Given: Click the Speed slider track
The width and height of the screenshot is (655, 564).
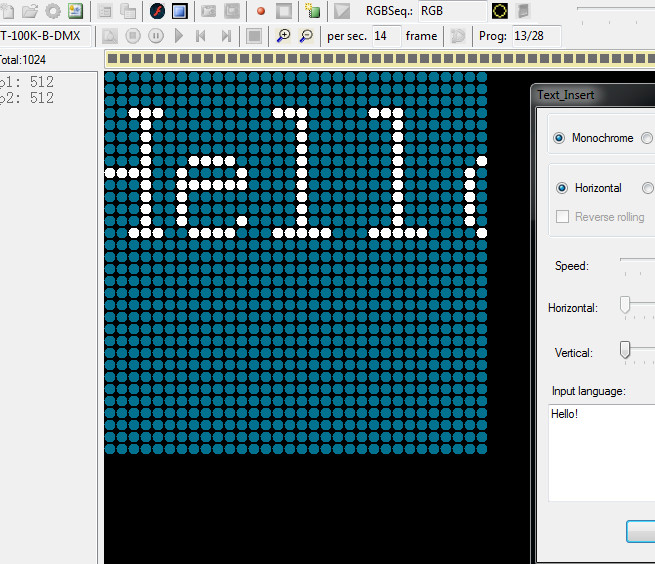Looking at the screenshot, I should pyautogui.click(x=637, y=259).
